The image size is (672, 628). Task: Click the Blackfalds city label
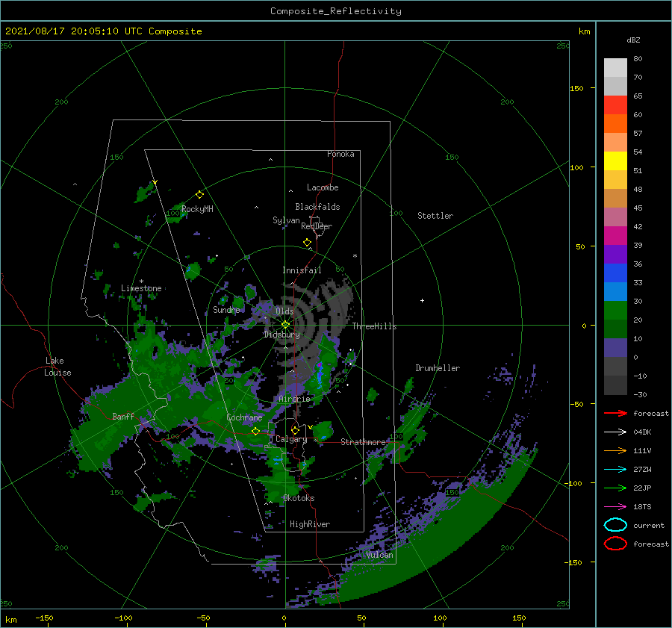point(317,207)
